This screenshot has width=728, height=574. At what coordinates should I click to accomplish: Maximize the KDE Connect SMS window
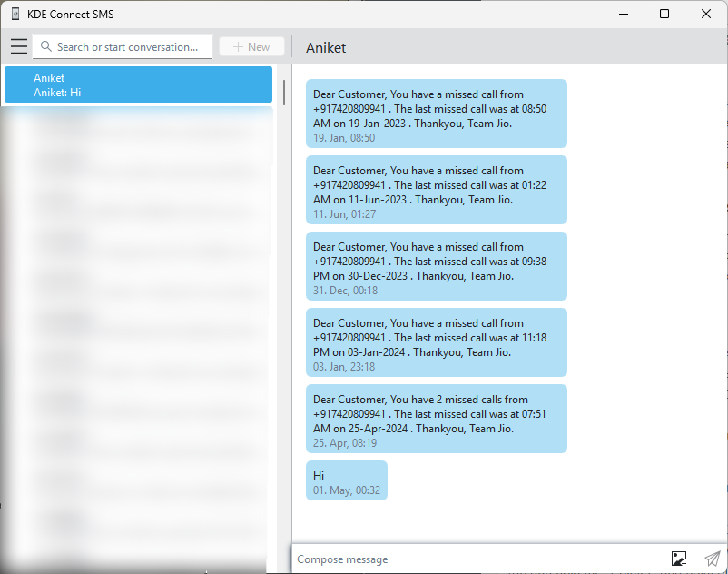[664, 15]
